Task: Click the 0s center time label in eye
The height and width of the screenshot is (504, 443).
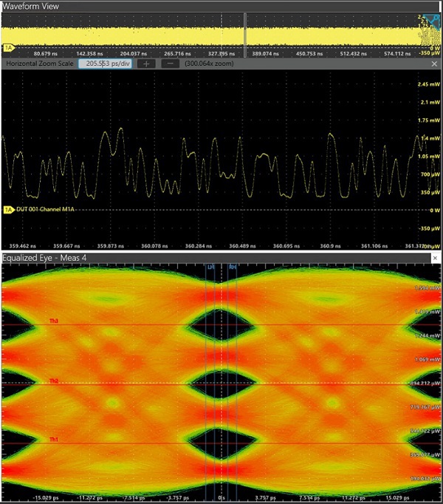Action: tap(221, 497)
